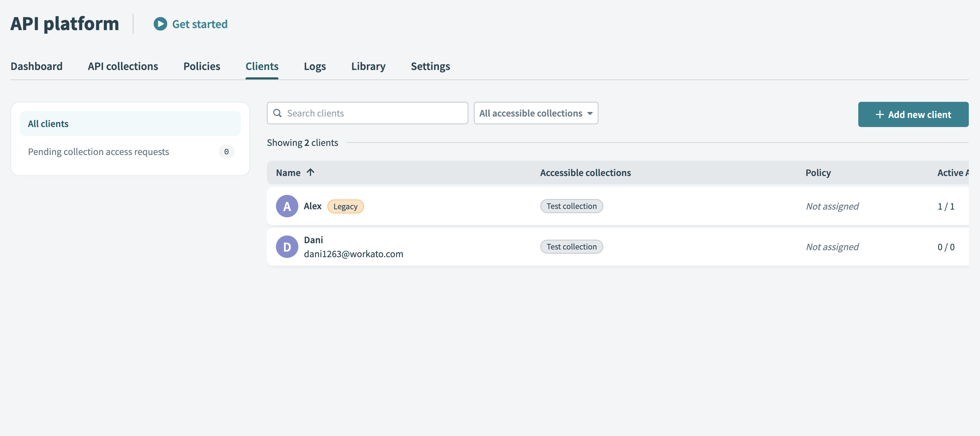Select the Dashboard tab
Viewport: 980px width, 436px height.
coord(36,64)
